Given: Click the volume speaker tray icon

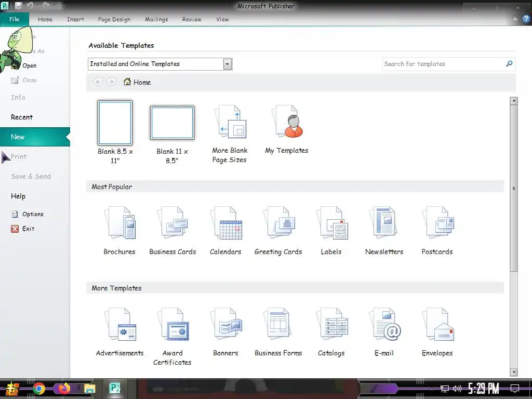Looking at the screenshot, I should (x=457, y=389).
